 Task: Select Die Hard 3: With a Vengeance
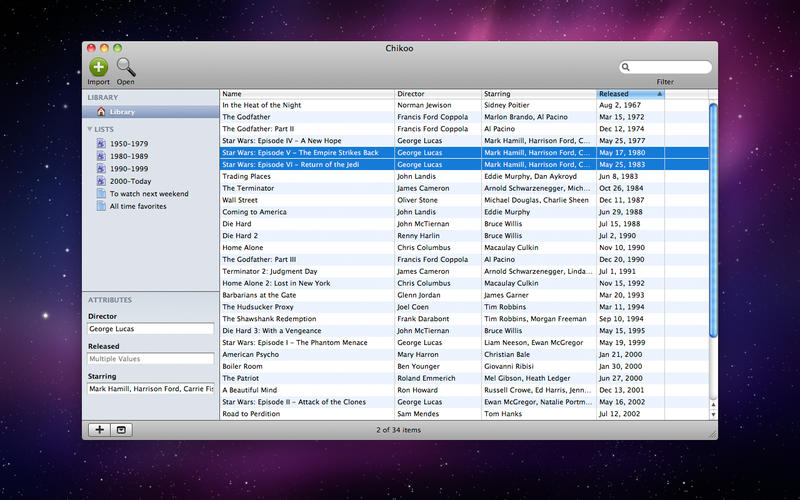[464, 331]
